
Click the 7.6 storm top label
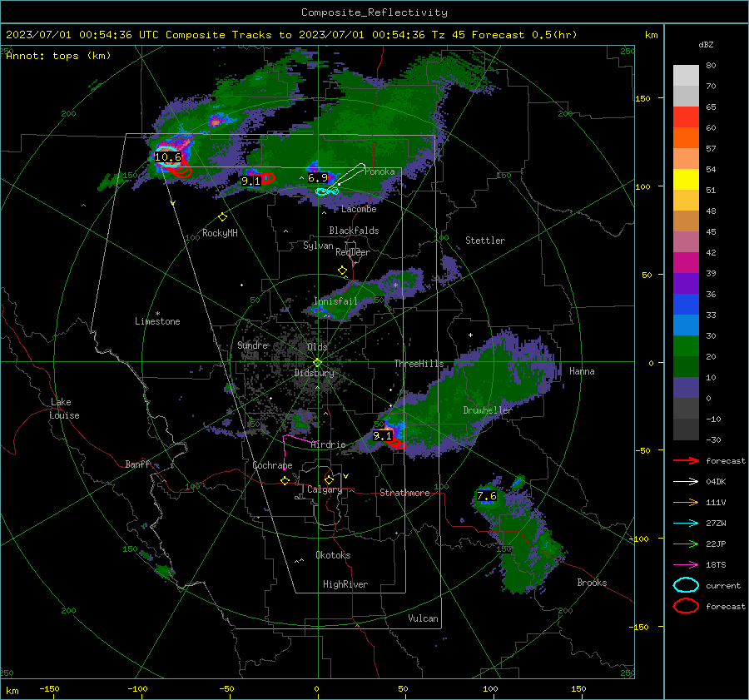pyautogui.click(x=487, y=496)
